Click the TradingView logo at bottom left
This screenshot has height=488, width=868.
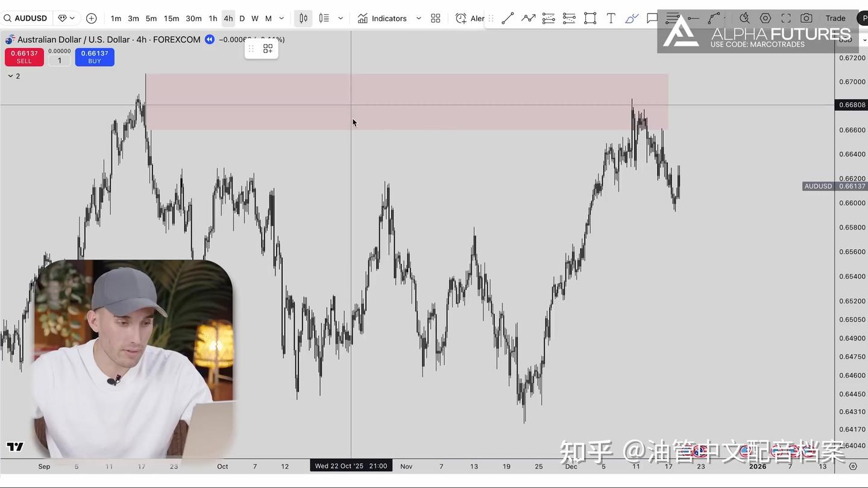pos(15,446)
